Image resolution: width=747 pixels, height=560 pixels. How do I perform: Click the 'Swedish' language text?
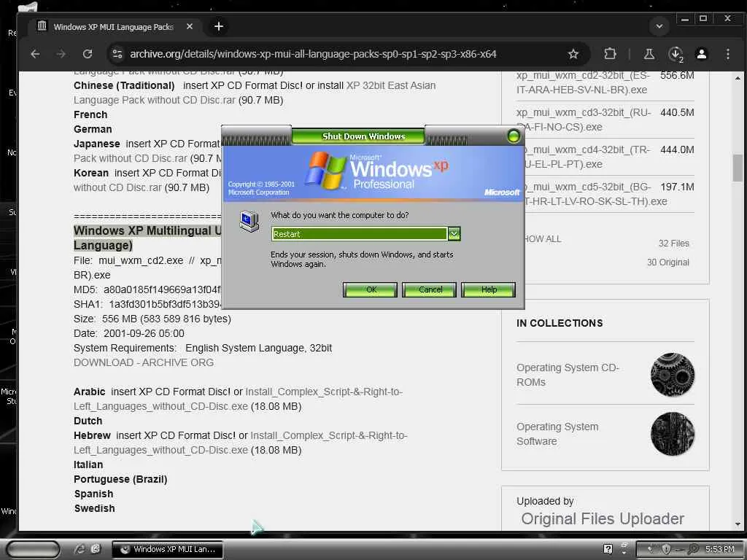coord(94,508)
